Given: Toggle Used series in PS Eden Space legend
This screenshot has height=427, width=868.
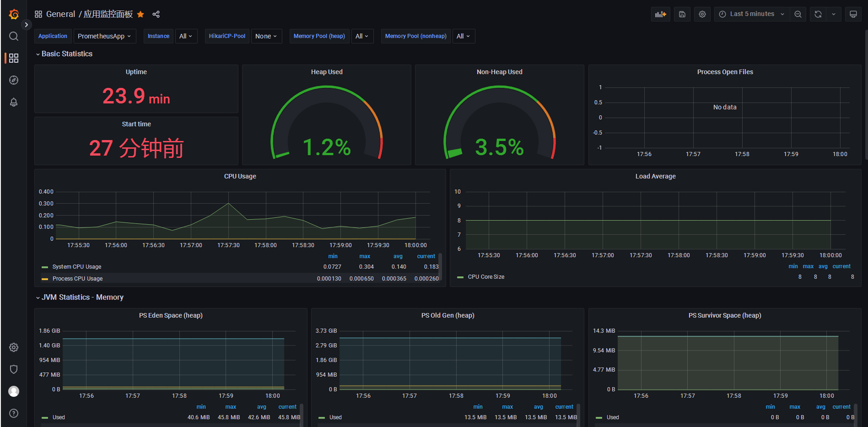Looking at the screenshot, I should click(x=59, y=417).
